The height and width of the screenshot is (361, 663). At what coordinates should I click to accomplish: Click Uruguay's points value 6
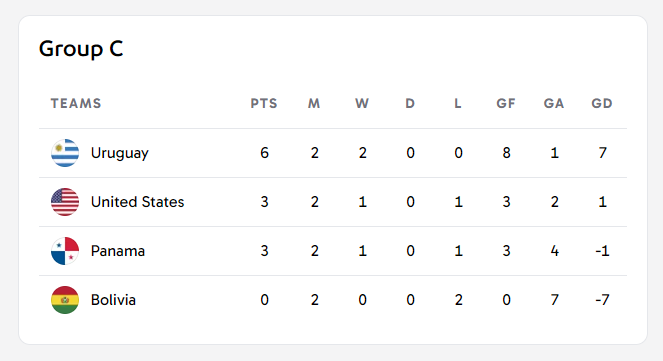click(264, 153)
